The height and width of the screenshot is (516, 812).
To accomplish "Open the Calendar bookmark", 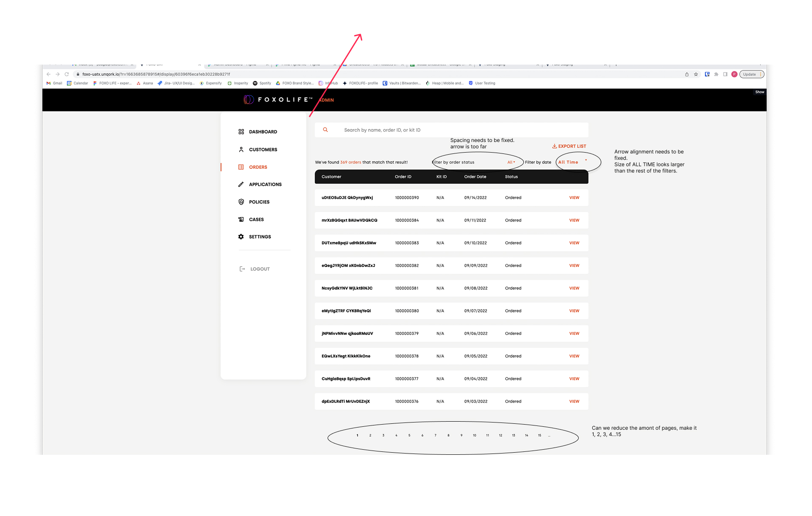I will (78, 83).
